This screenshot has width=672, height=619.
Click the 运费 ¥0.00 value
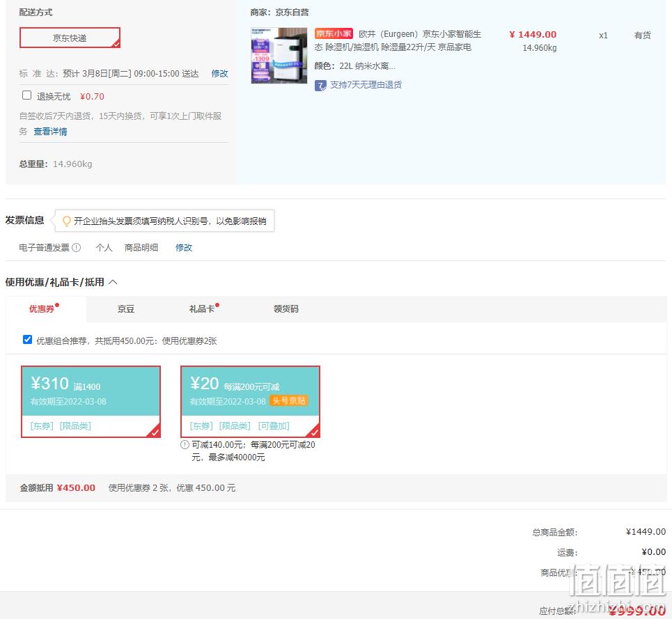[x=654, y=552]
